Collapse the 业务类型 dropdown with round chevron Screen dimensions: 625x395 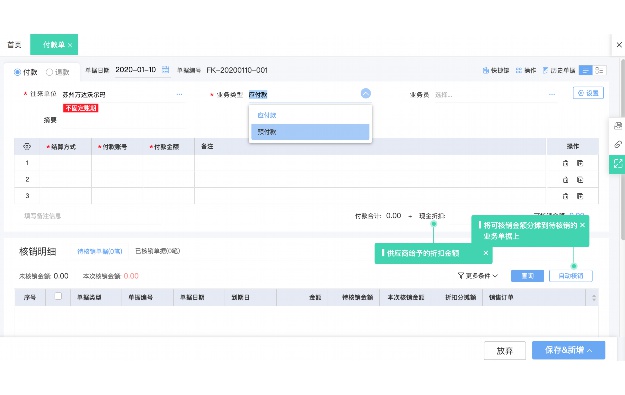(x=366, y=93)
